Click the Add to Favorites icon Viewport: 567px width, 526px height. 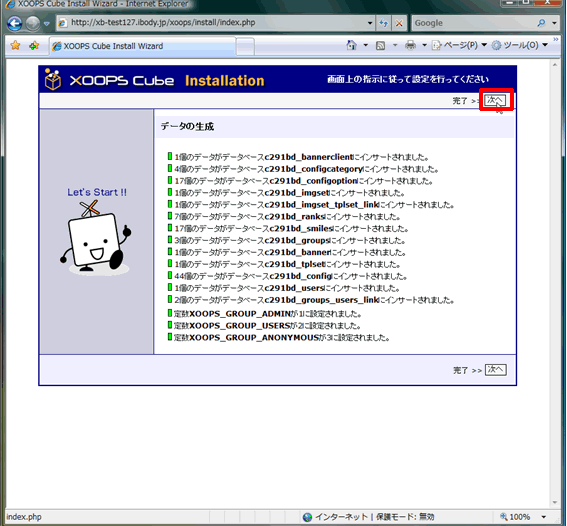34,46
